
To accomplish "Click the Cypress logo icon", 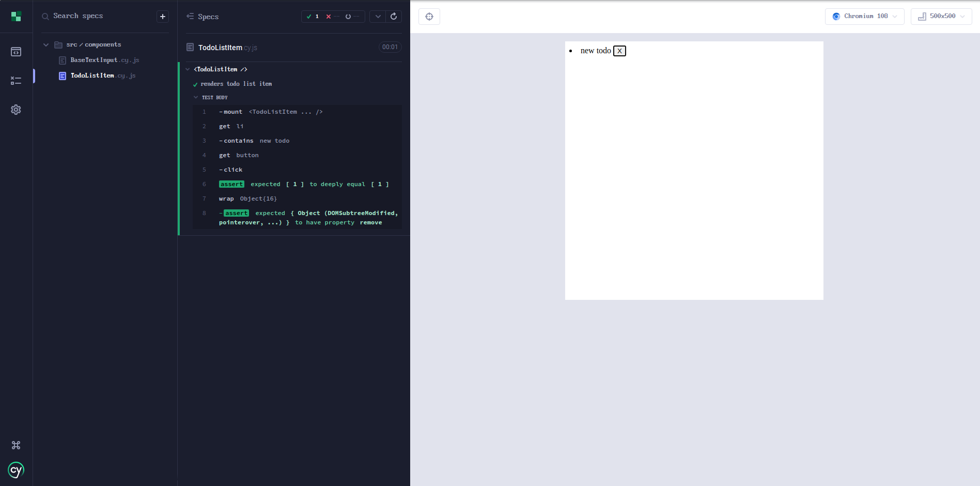I will point(16,470).
